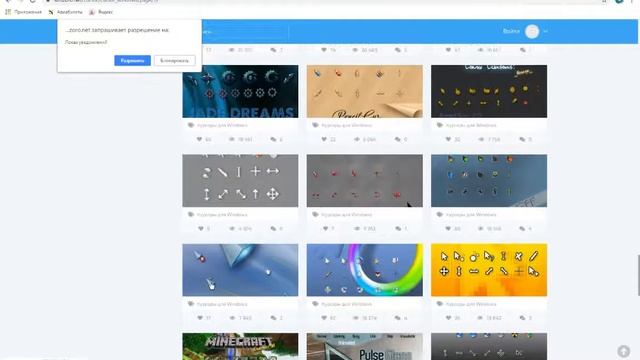The height and width of the screenshot is (360, 640).
Task: Open the blue glass cursor thumbnail
Action: [240, 270]
